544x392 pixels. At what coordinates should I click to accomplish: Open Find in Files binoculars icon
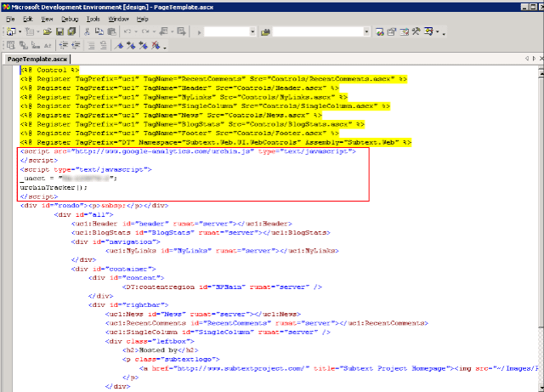coord(265,32)
